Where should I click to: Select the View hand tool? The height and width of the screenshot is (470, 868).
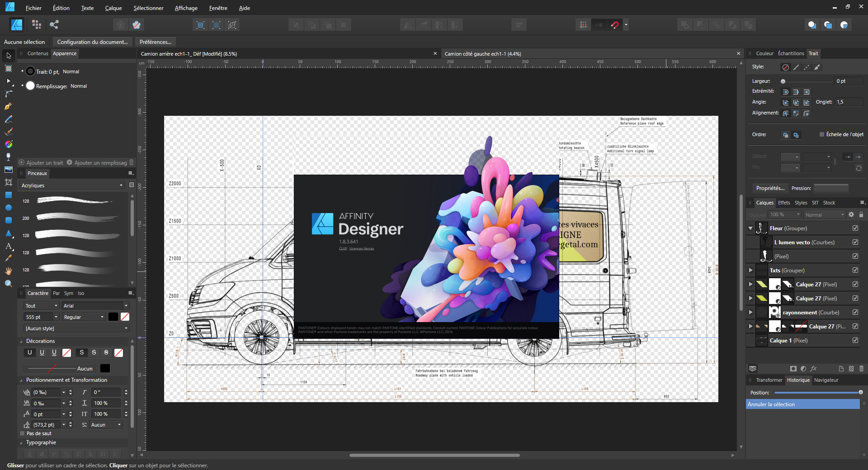click(8, 271)
